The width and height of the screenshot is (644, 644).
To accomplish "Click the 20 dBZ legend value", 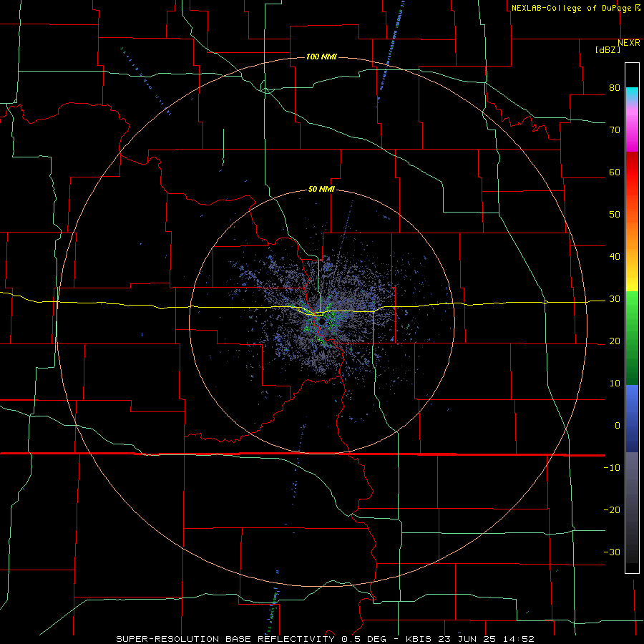I will tap(615, 341).
